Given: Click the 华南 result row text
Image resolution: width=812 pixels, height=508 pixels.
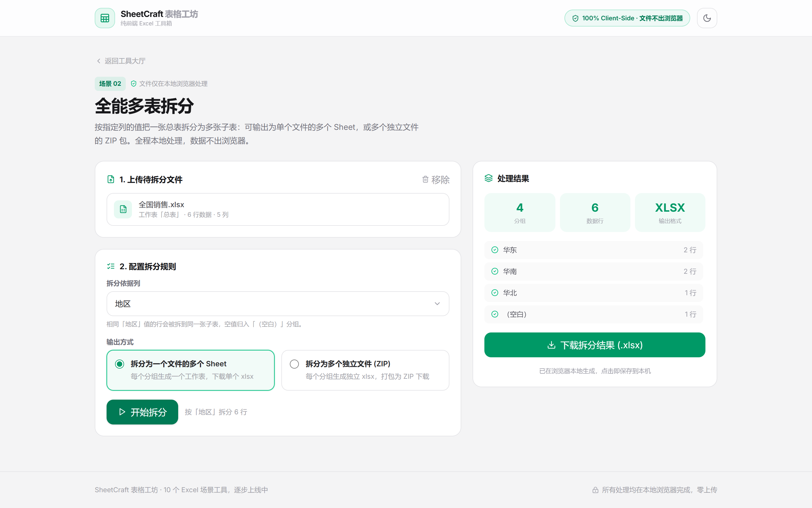Looking at the screenshot, I should [510, 271].
